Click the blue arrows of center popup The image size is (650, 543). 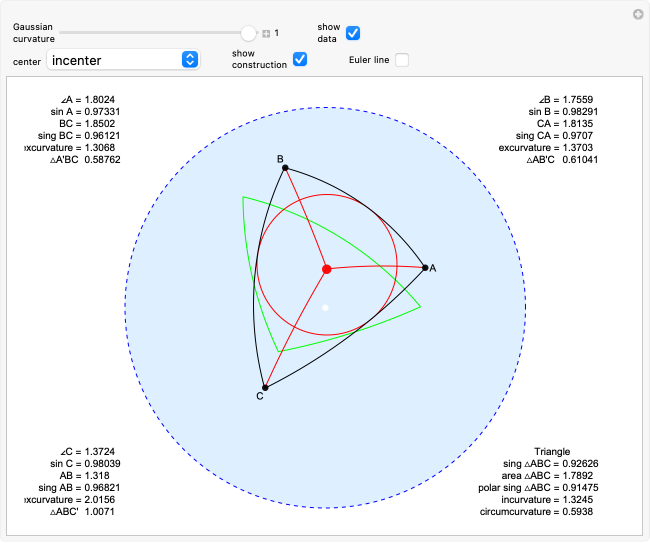[189, 60]
